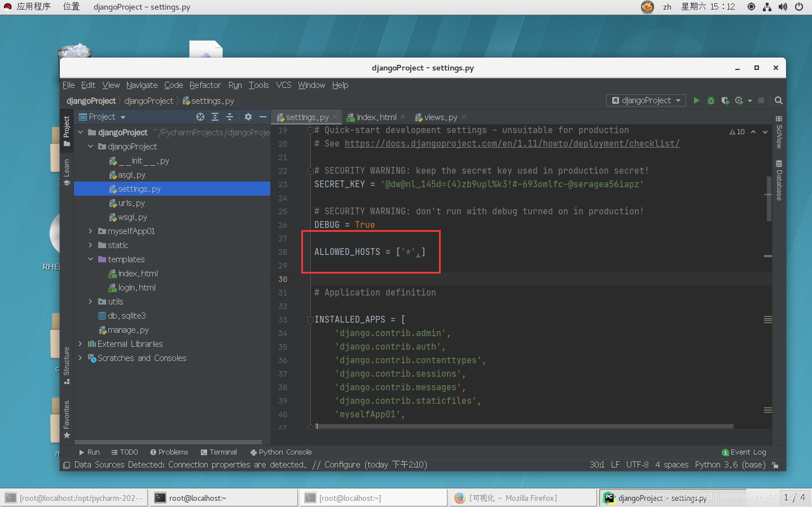Open the File menu
Screen dimensions: 812x507
click(x=68, y=85)
